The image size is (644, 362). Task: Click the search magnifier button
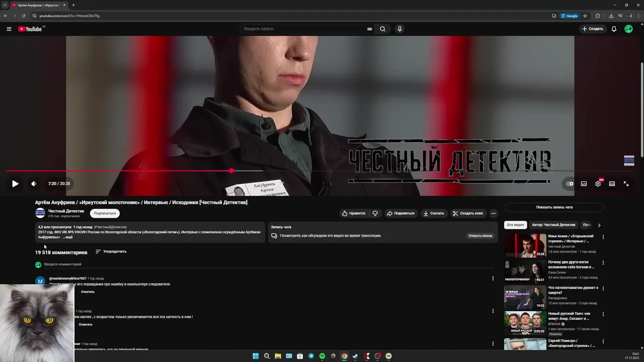[x=382, y=29]
